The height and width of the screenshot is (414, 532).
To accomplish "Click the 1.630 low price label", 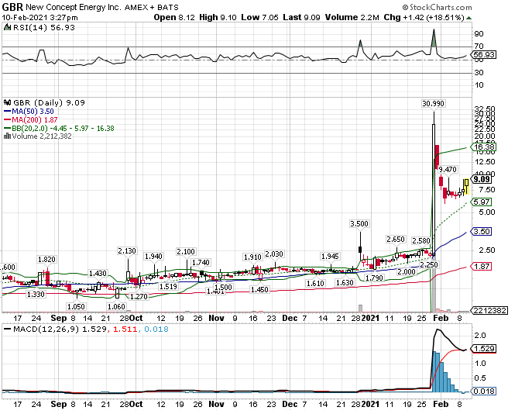I will (x=345, y=282).
